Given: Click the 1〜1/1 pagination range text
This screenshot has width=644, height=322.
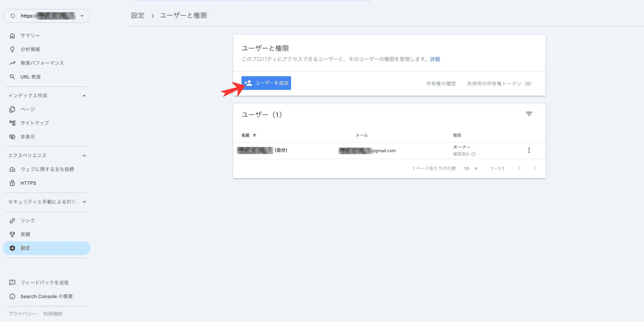Looking at the screenshot, I should click(x=497, y=168).
